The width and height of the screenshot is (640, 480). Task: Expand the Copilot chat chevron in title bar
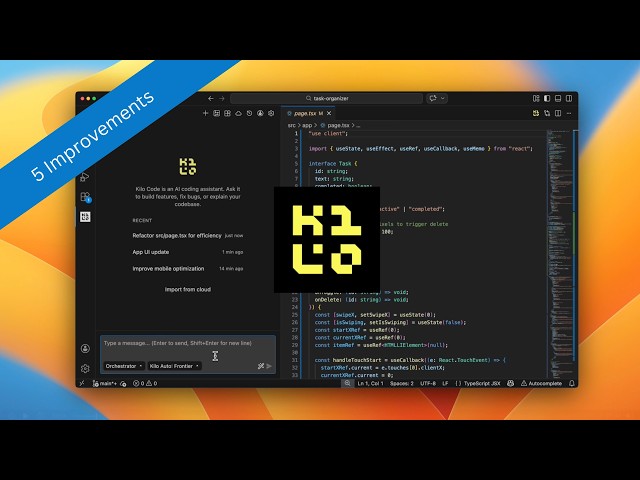pyautogui.click(x=442, y=98)
